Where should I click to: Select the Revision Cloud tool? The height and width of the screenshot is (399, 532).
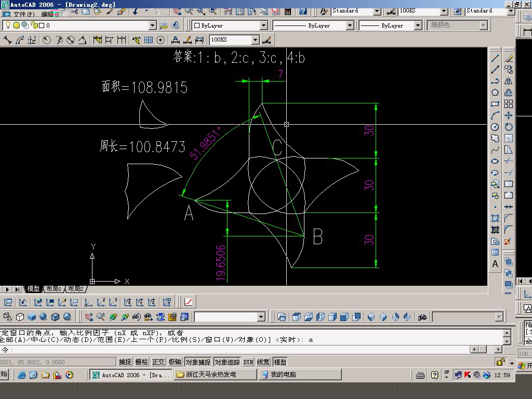click(495, 138)
